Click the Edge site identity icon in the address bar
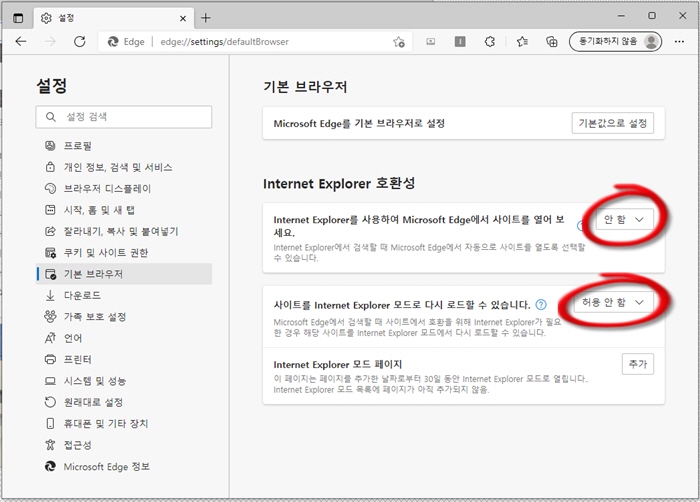Viewport: 700px width, 502px height. click(x=113, y=42)
